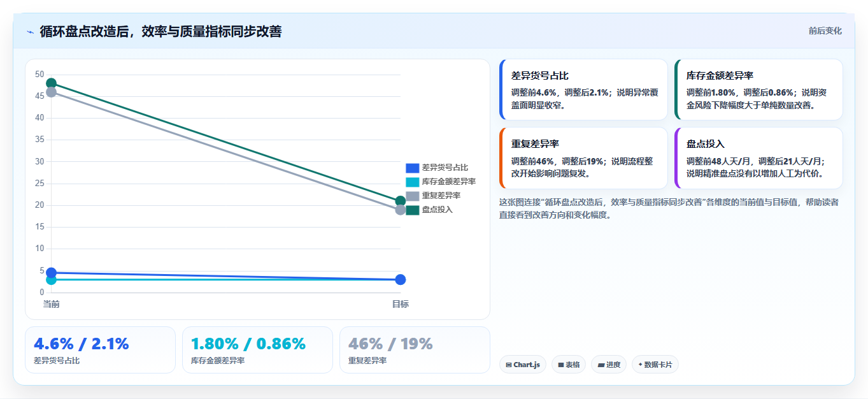
Task: Click the 重复差异率 legend label
Action: 441,196
